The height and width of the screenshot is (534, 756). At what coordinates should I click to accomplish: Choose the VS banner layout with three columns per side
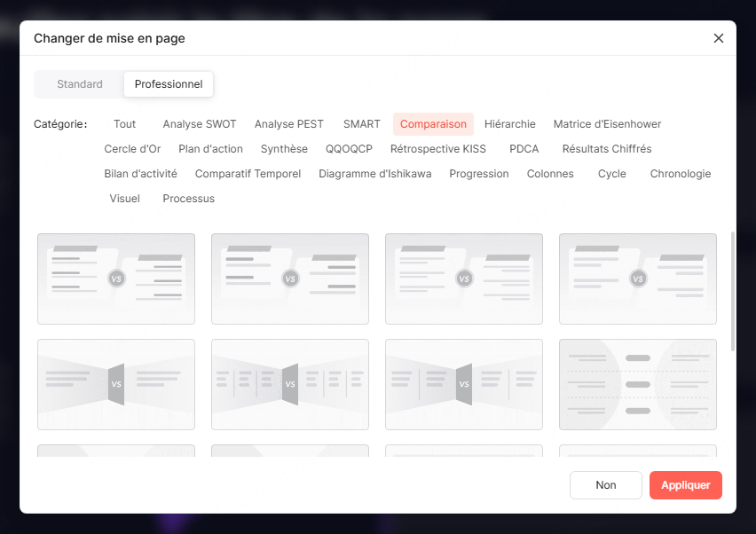click(x=290, y=385)
